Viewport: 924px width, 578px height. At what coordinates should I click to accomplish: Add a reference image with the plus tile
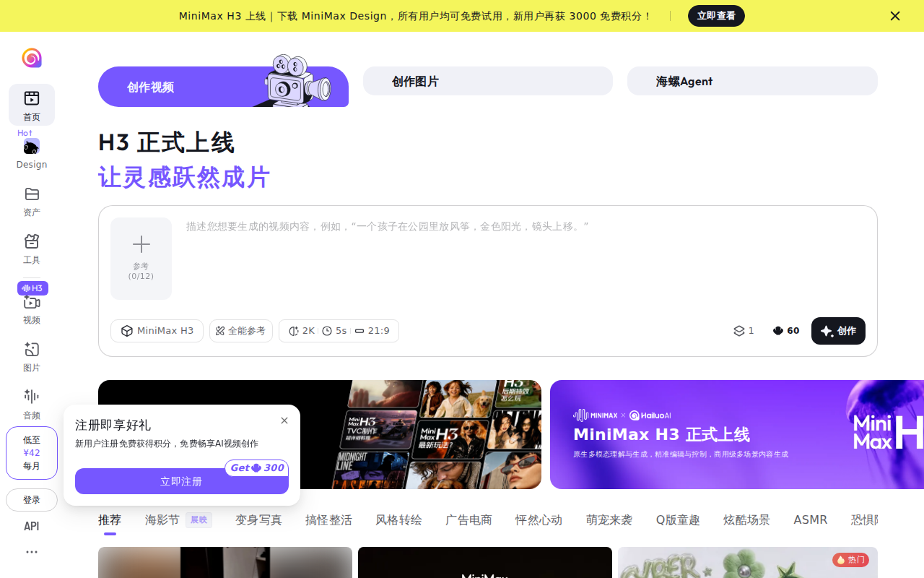tap(141, 259)
